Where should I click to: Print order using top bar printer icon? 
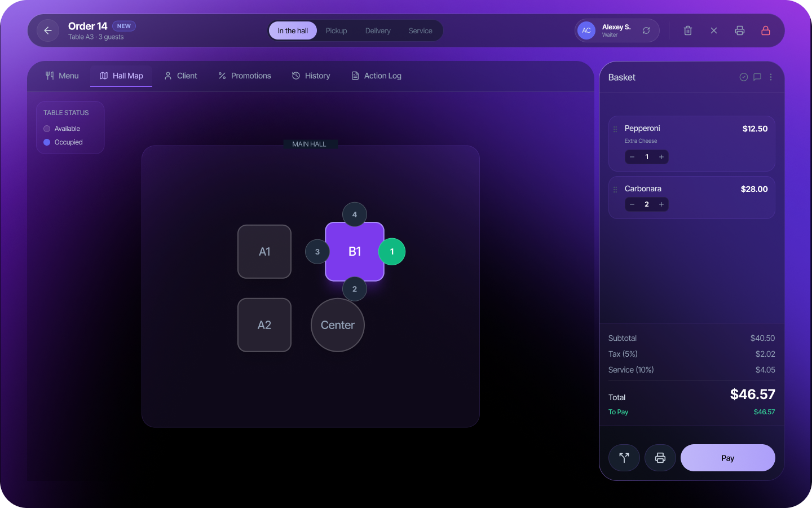tap(740, 30)
